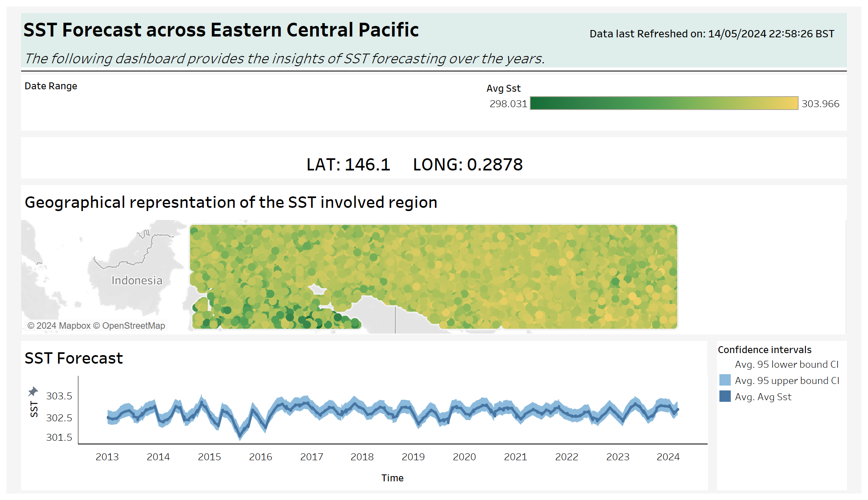Click the 2024 tick on time axis
The height and width of the screenshot is (500, 868).
click(x=668, y=457)
